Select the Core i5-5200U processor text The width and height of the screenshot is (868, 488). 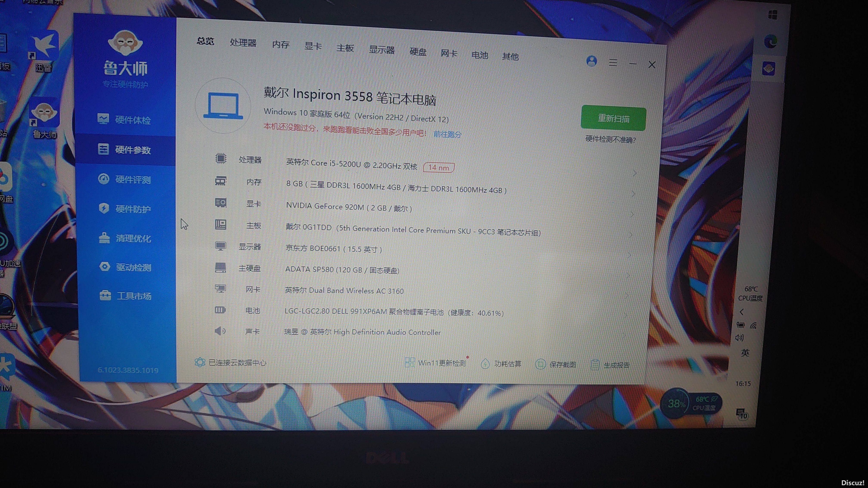click(352, 164)
